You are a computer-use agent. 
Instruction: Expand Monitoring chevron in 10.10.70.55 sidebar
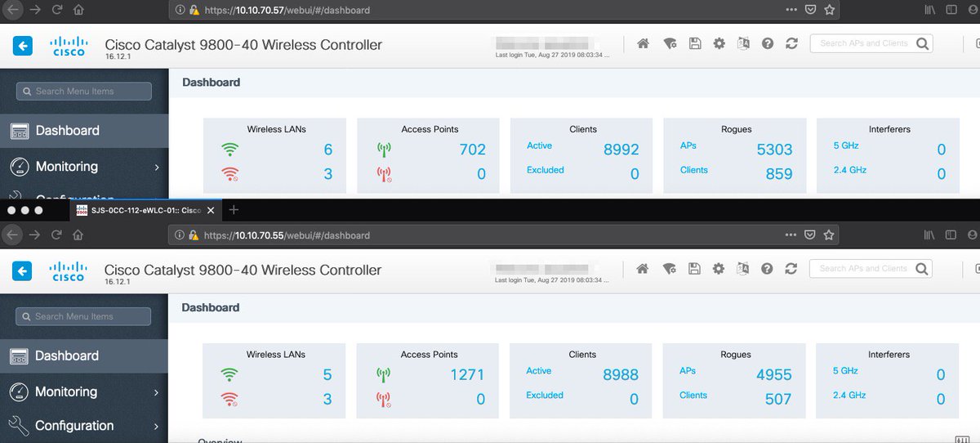click(156, 393)
